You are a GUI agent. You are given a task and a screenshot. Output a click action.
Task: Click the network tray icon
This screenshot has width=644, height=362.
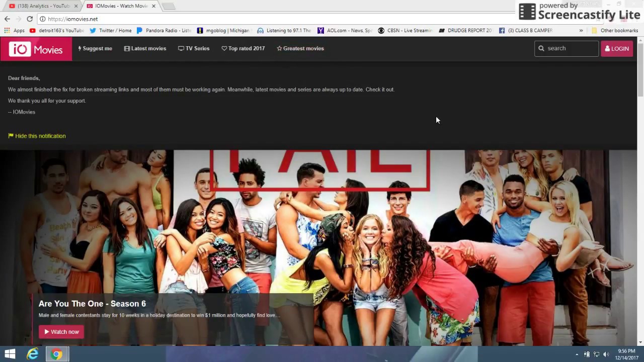(596, 354)
